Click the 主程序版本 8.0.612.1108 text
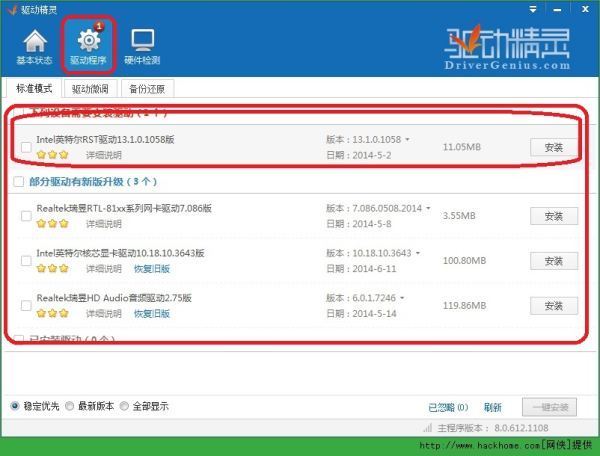600x456 pixels. coord(493,428)
